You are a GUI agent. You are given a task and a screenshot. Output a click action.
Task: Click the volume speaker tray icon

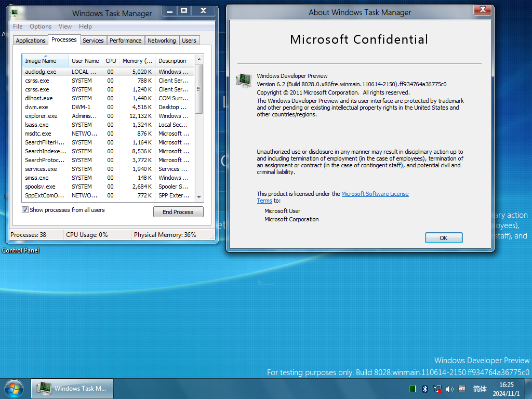pos(449,389)
